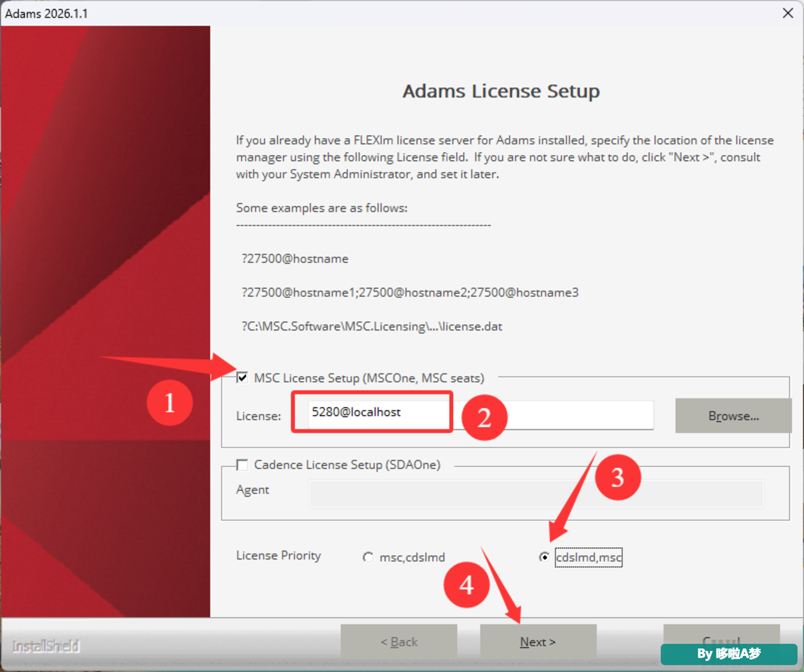804x672 pixels.
Task: Click the red circle marker numbered 1
Action: [x=170, y=403]
